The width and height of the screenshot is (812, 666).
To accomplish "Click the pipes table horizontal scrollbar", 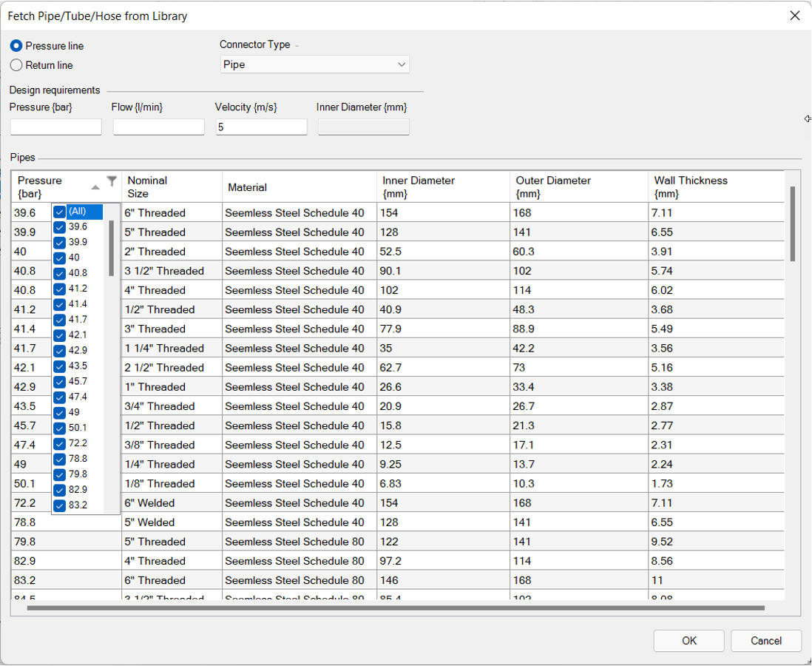I will coord(396,608).
